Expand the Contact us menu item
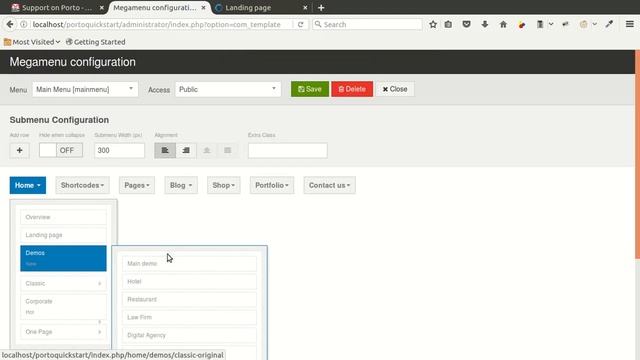 click(x=329, y=185)
